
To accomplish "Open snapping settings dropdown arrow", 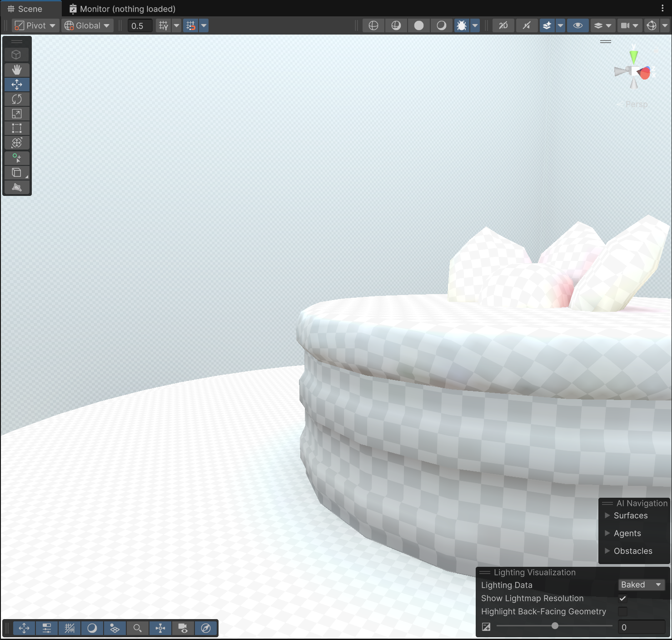I will tap(204, 25).
